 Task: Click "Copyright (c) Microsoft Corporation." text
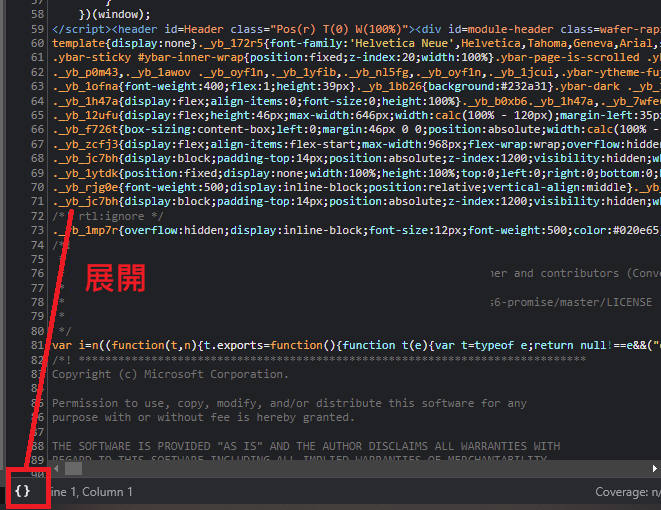point(170,374)
